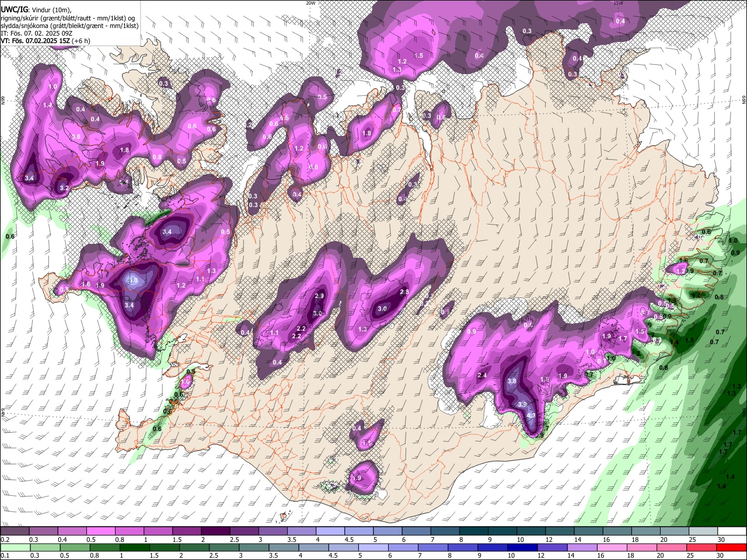This screenshot has height=560, width=747.
Task: Click the 'rigning/skúrir' rain description line
Action: 67,18
